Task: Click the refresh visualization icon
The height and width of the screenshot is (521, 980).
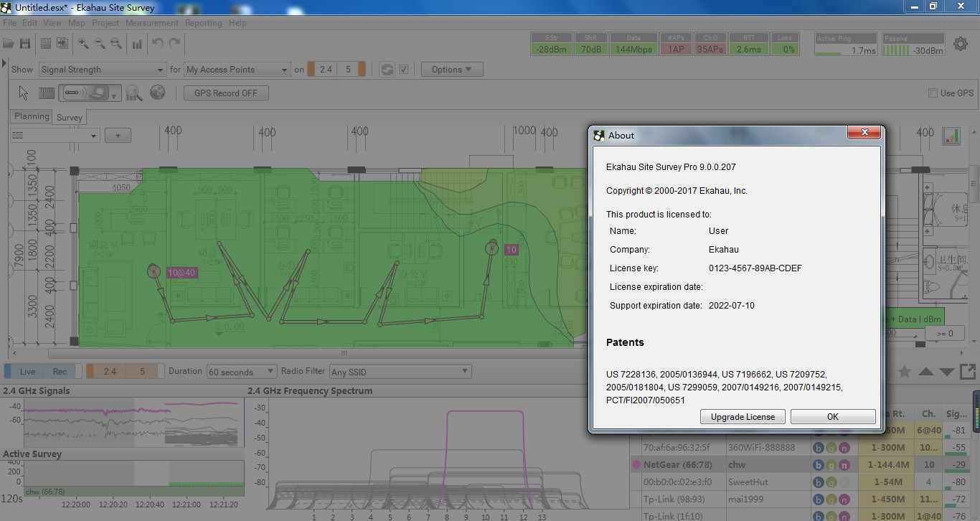Action: point(387,70)
